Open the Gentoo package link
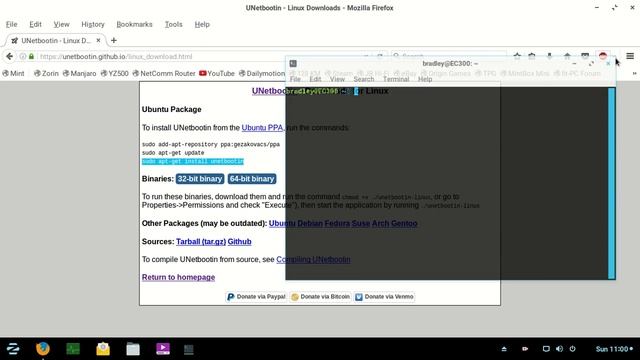The width and height of the screenshot is (640, 360). click(x=404, y=224)
